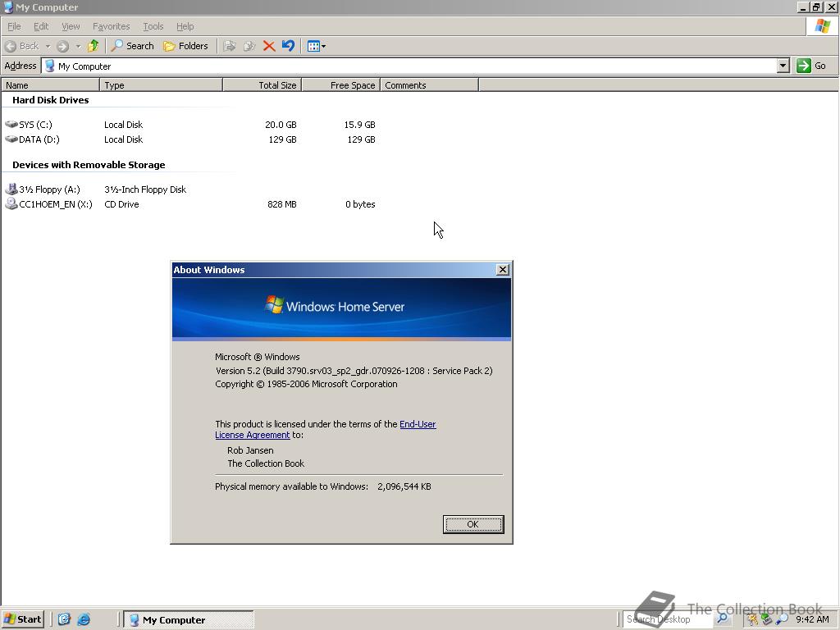This screenshot has height=630, width=840.
Task: Select the 3½ Floppy (A:) drive
Action: pos(43,189)
